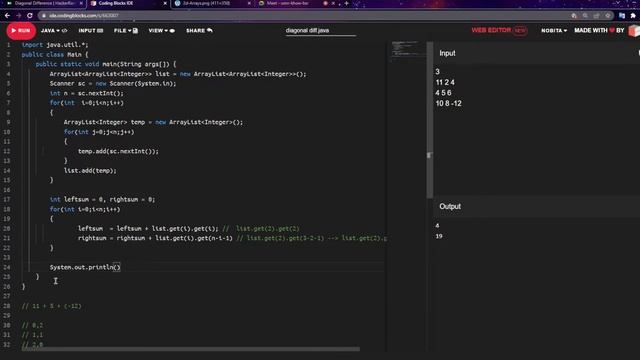Click the inner for loop on line 10
The image size is (640, 360).
pyautogui.click(x=99, y=132)
